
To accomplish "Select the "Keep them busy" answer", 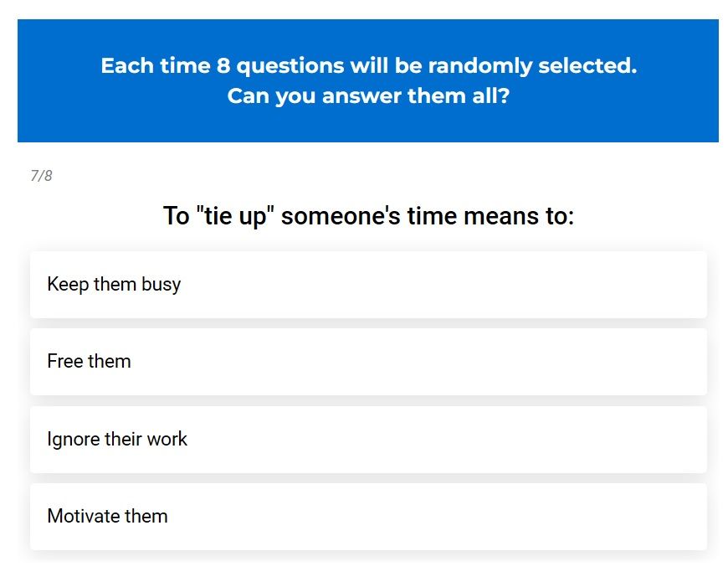I will (368, 285).
